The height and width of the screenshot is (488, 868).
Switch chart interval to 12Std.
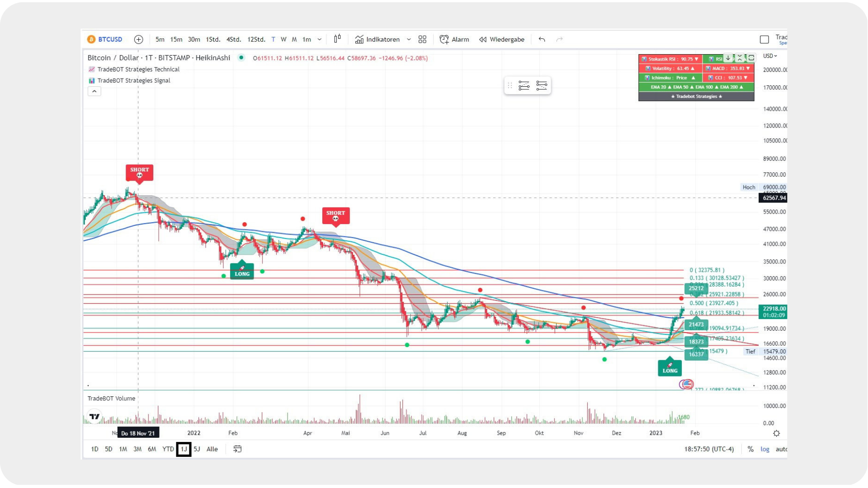click(256, 39)
